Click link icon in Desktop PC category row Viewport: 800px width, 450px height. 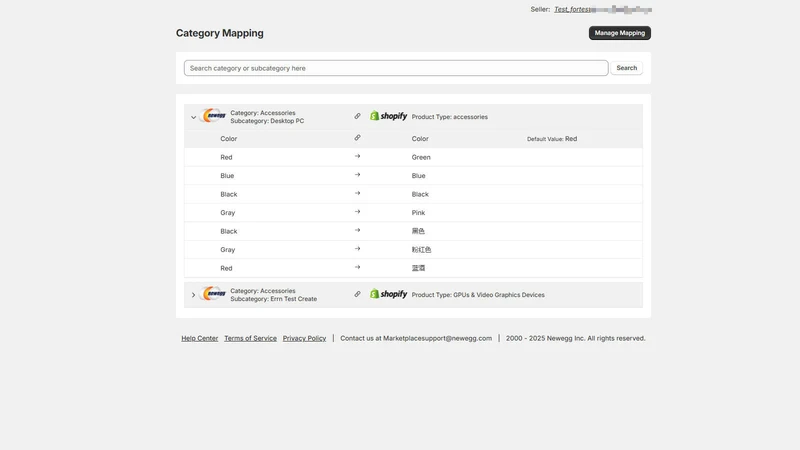[357, 116]
